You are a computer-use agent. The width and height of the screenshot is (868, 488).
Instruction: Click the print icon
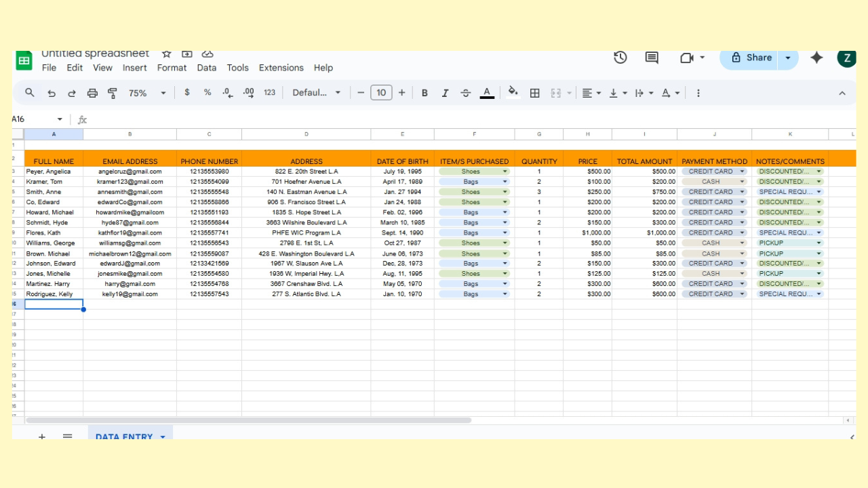(92, 93)
